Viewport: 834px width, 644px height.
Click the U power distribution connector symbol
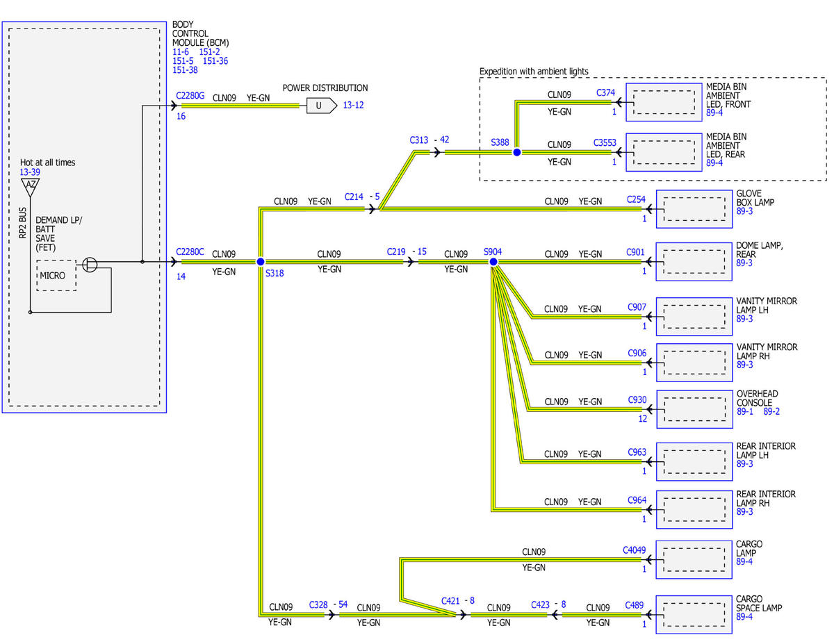click(x=322, y=106)
